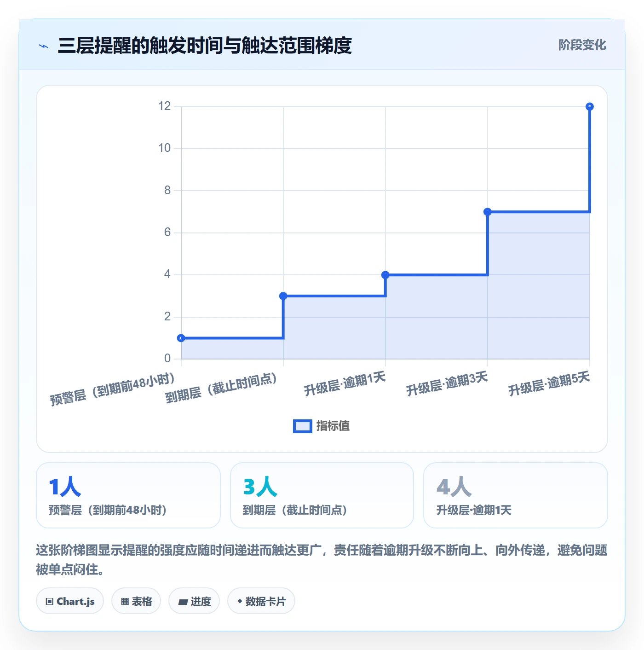Image resolution: width=644 pixels, height=650 pixels.
Task: Click the data point at value 3
Action: point(283,296)
